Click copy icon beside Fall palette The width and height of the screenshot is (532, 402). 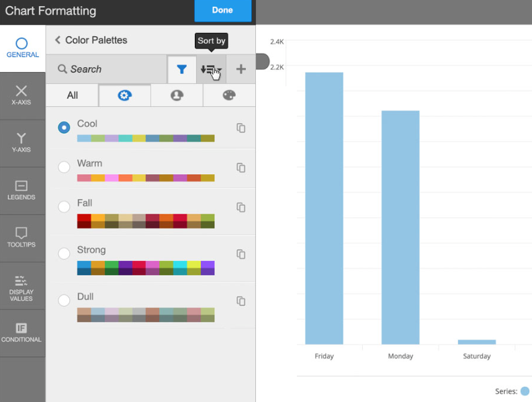[241, 207]
